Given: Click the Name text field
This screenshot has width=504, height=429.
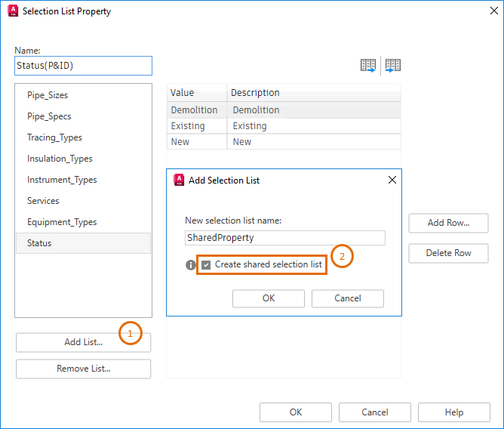Looking at the screenshot, I should coord(83,66).
